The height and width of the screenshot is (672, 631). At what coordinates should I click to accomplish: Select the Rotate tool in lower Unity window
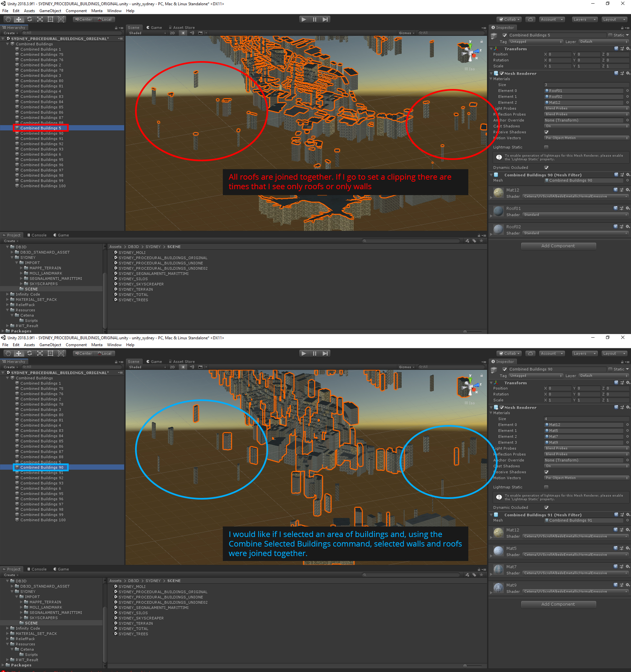coord(30,353)
